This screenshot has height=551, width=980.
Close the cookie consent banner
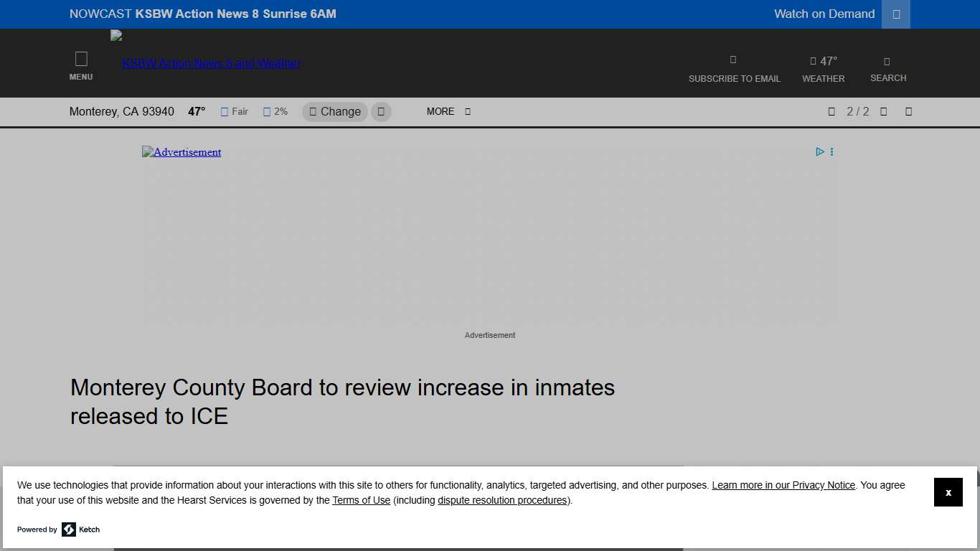click(x=948, y=492)
